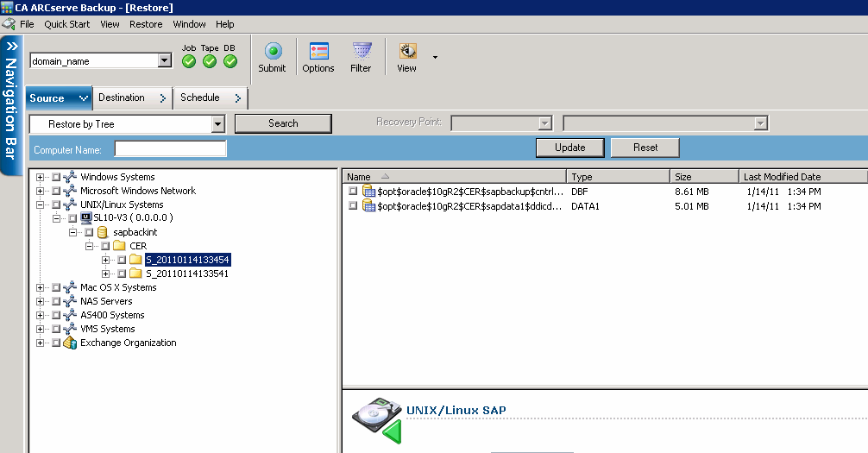Switch to the Destination tab
868x453 pixels.
(122, 98)
